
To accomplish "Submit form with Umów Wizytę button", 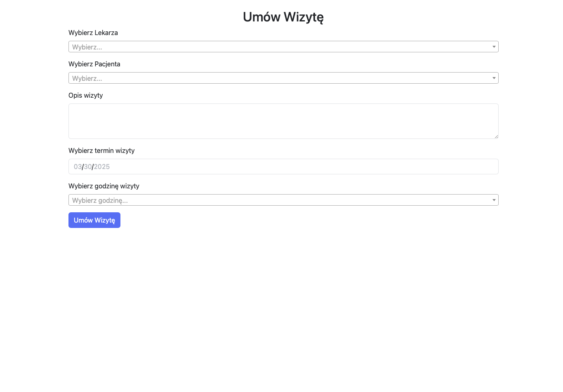I will [94, 220].
